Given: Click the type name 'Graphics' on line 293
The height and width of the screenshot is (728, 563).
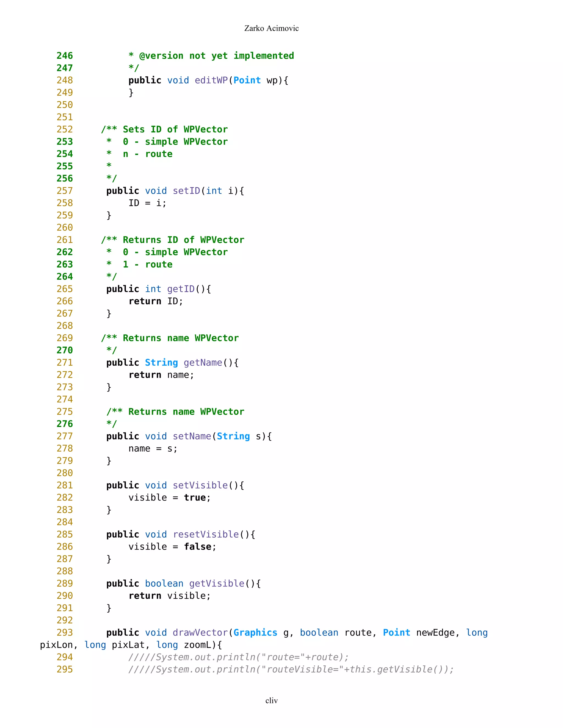Looking at the screenshot, I should 255,633.
